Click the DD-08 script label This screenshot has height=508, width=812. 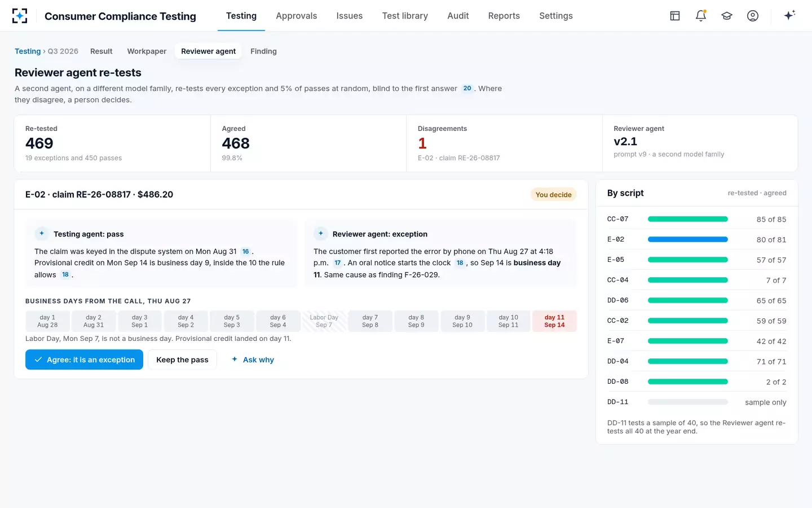[617, 382]
